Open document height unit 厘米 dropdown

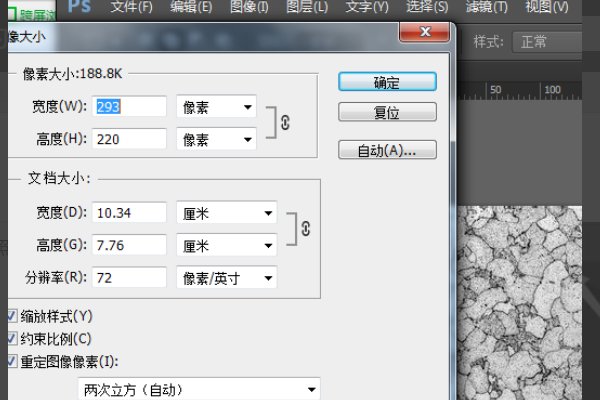tap(227, 245)
